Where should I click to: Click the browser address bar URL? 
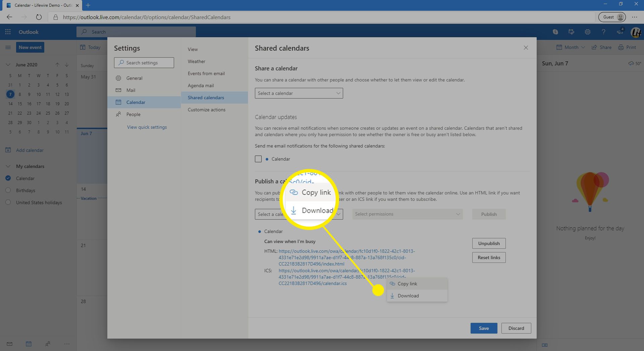pos(147,17)
